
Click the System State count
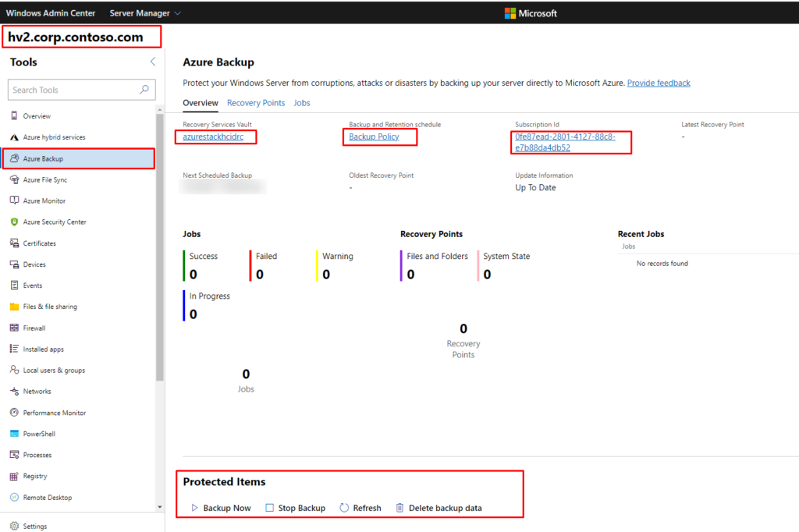tap(487, 274)
